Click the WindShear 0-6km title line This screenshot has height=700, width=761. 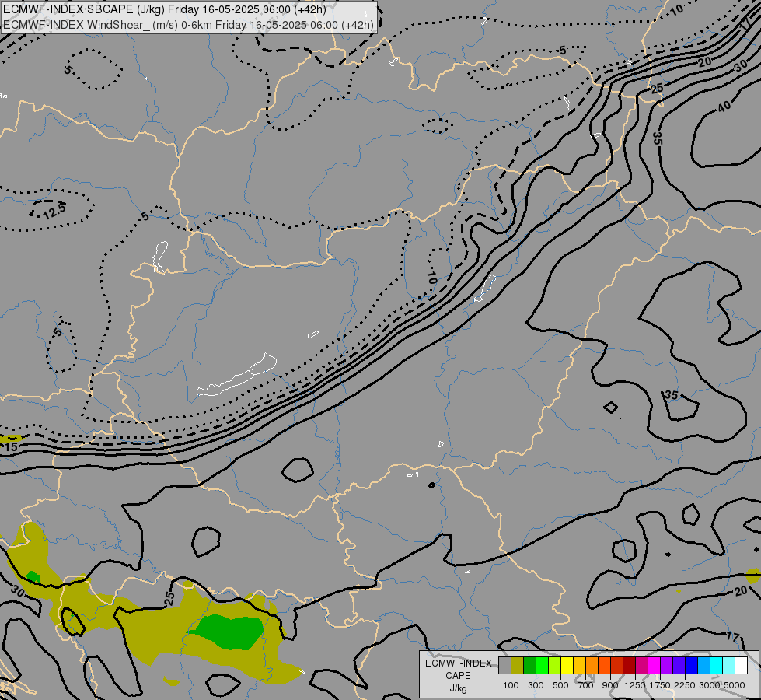pos(188,25)
